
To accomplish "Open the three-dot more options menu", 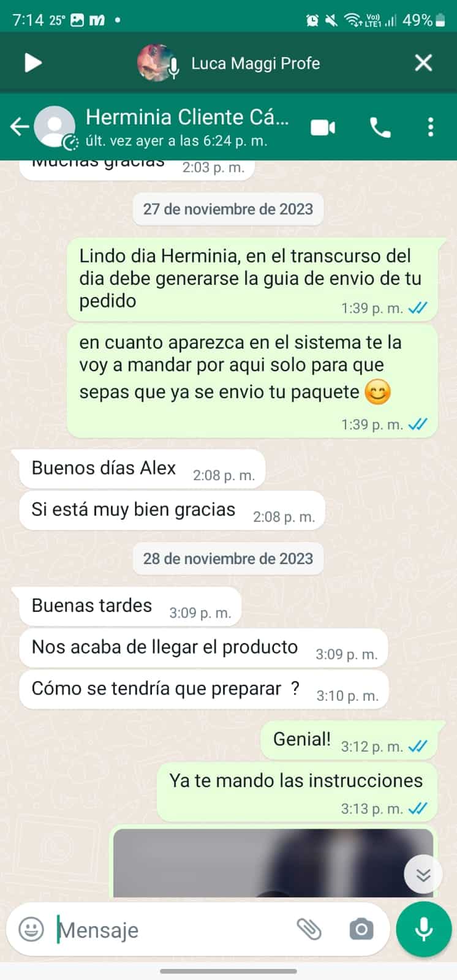I will 431,127.
